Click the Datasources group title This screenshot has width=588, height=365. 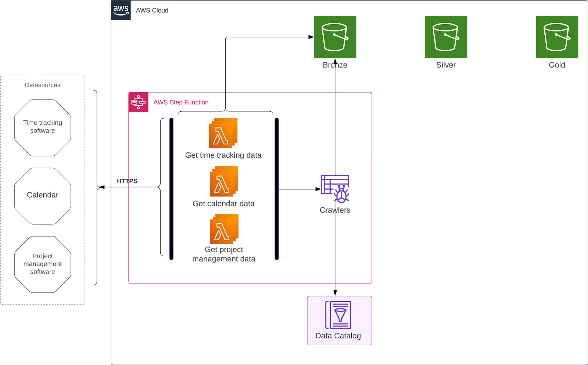point(43,85)
